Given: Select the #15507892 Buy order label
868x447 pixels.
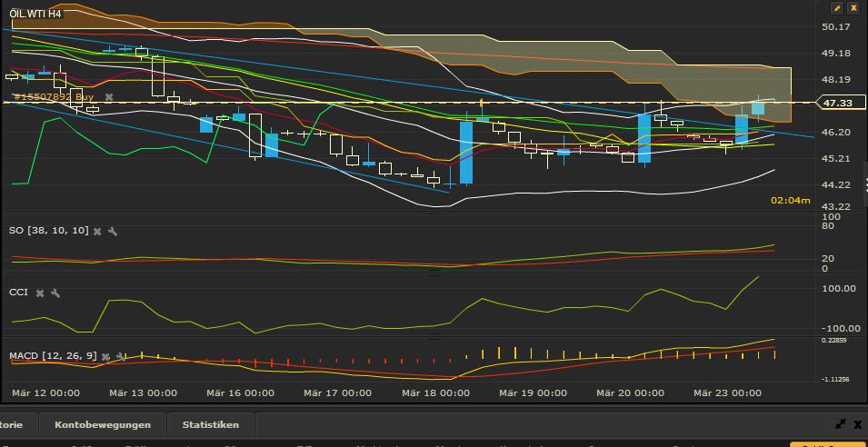Looking at the screenshot, I should pos(54,97).
